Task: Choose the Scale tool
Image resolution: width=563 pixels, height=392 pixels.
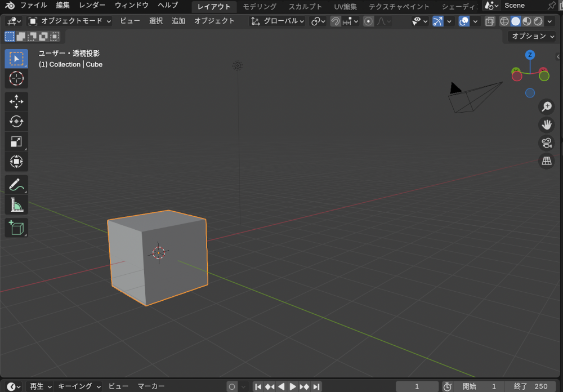Action: [x=16, y=142]
